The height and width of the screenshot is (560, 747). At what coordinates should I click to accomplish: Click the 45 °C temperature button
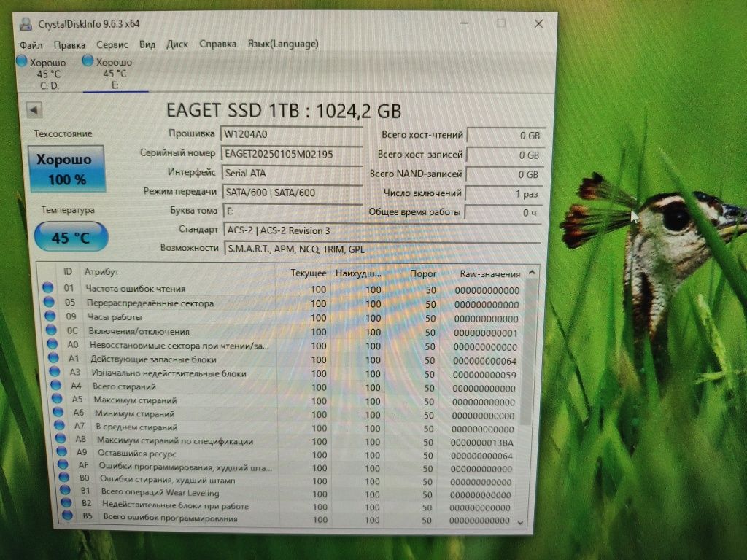pyautogui.click(x=71, y=237)
